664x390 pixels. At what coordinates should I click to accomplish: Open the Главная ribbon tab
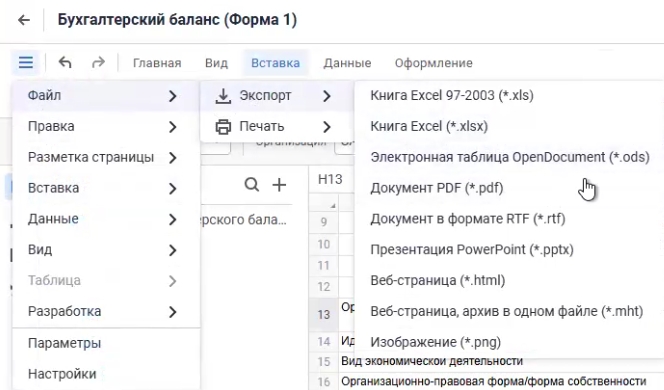click(x=157, y=63)
